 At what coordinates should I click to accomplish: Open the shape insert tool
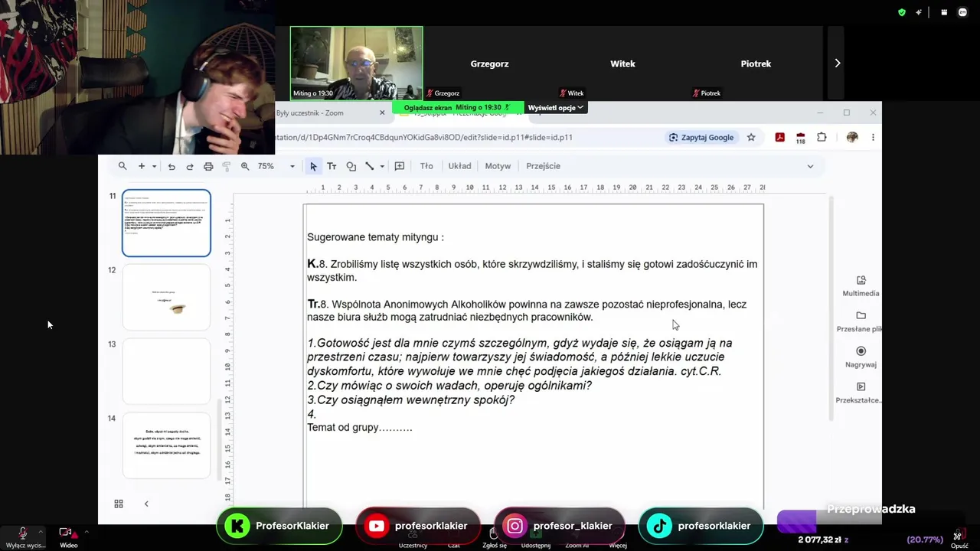point(351,166)
